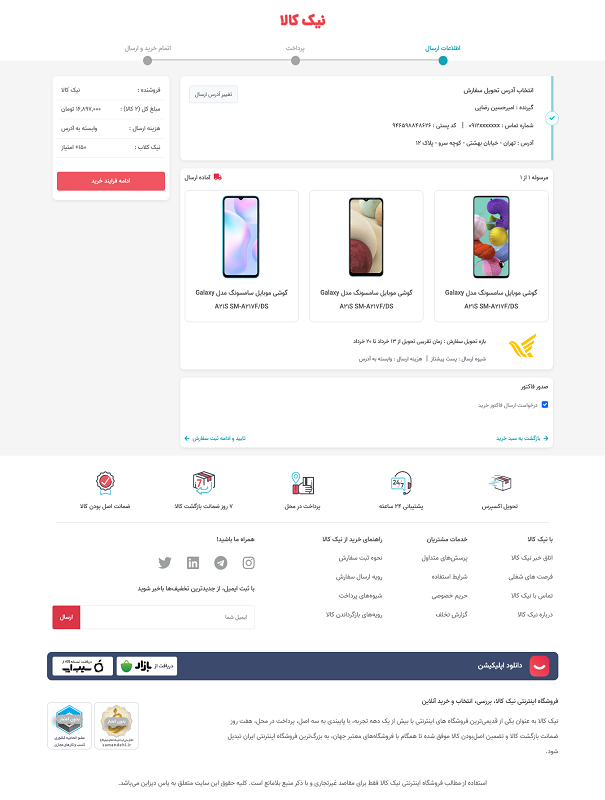This screenshot has width=605, height=800.
Task: Click the 24/7 support headset icon
Action: [401, 483]
